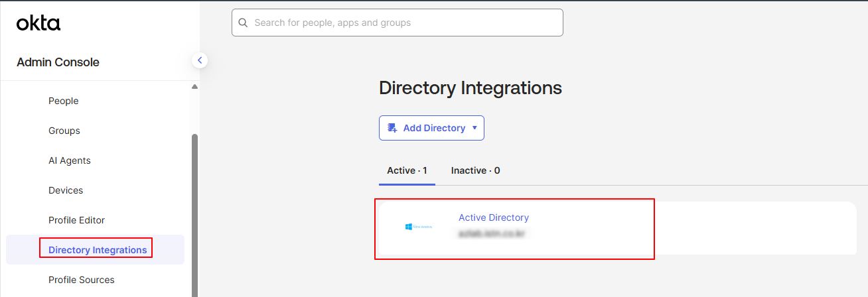
Task: Click the Active Directory Windows logo
Action: (418, 227)
